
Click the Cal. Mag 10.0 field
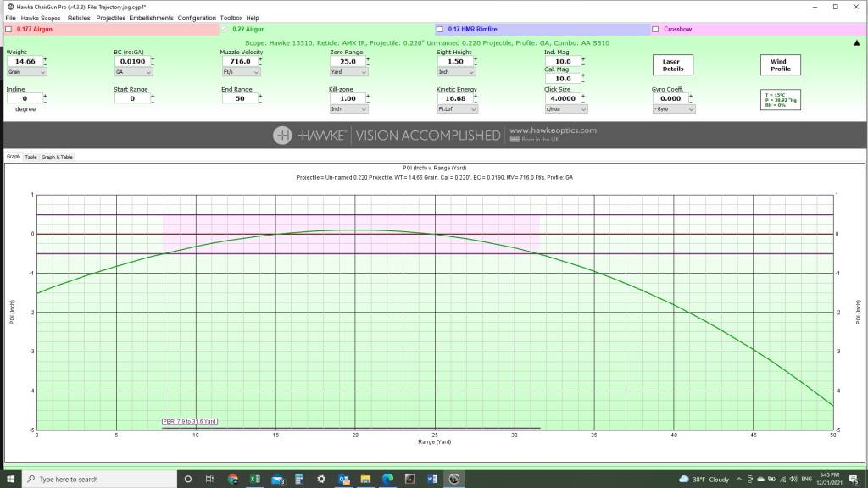pyautogui.click(x=563, y=79)
